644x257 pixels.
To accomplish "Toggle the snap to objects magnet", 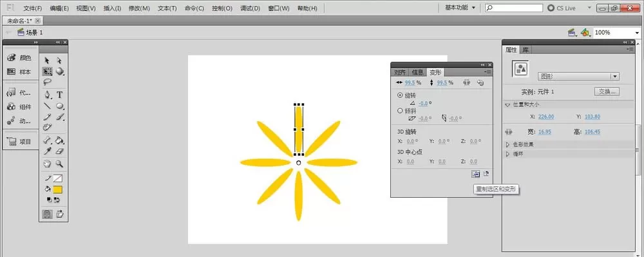I will tap(48, 214).
